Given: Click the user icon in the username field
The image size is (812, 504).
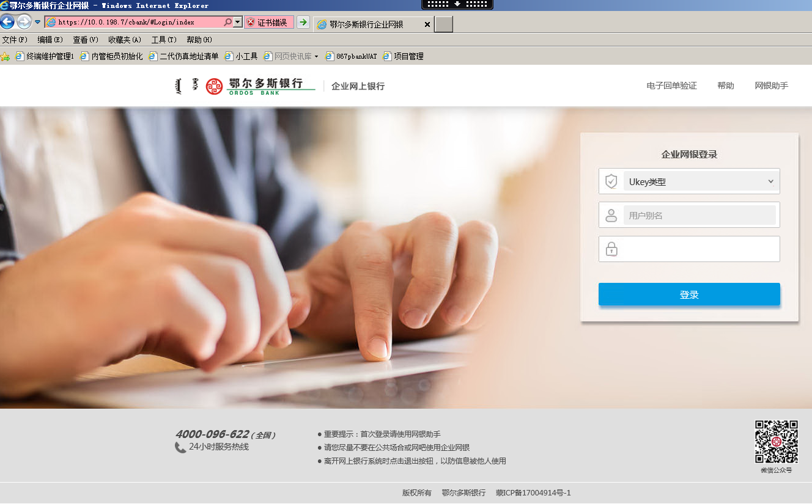Looking at the screenshot, I should (611, 214).
